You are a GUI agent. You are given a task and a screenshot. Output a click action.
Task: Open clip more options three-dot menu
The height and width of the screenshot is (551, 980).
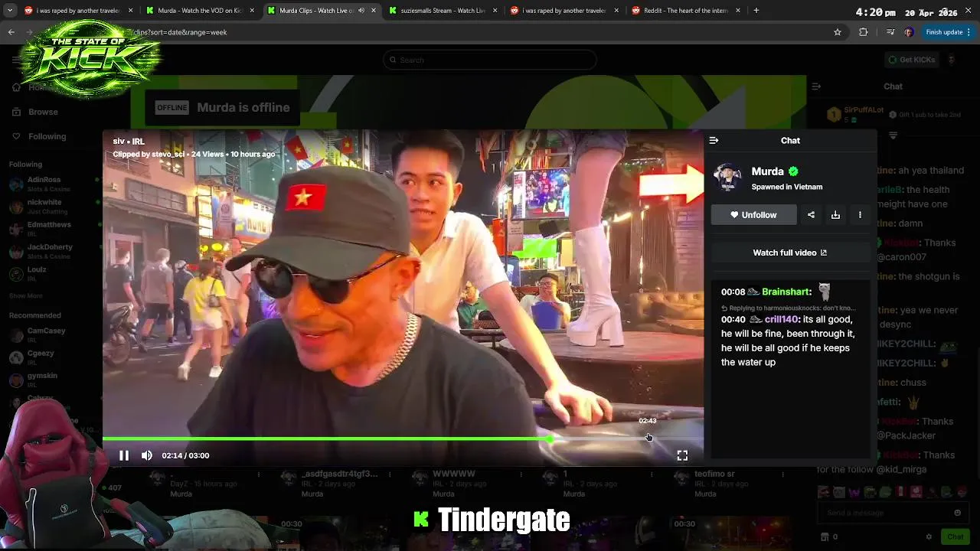860,215
